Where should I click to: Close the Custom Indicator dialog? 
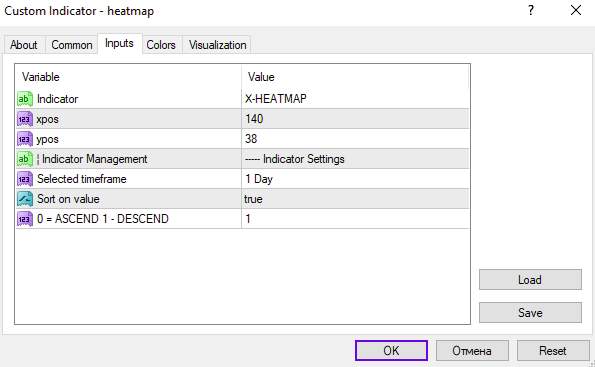pos(576,10)
